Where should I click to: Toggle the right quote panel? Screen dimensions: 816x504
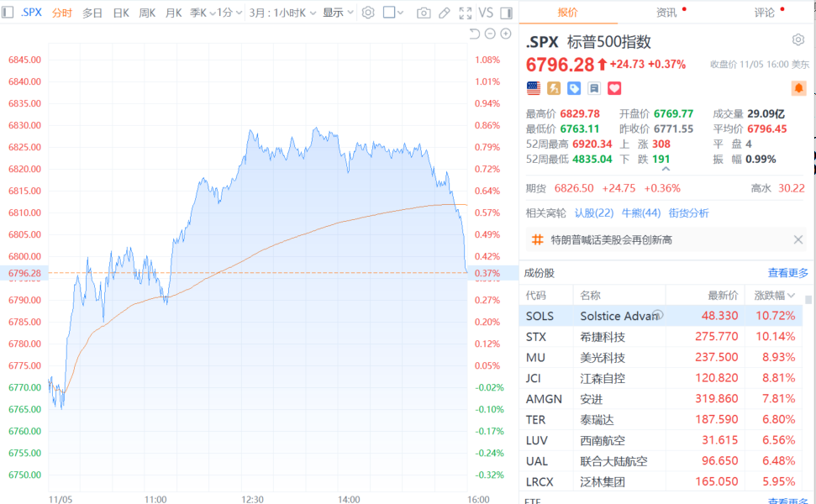coord(506,13)
